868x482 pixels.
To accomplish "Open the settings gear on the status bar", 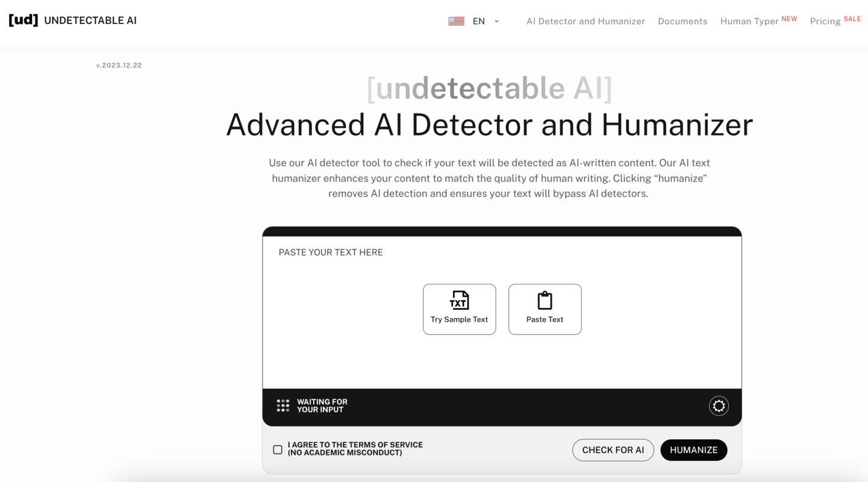I will (x=718, y=405).
